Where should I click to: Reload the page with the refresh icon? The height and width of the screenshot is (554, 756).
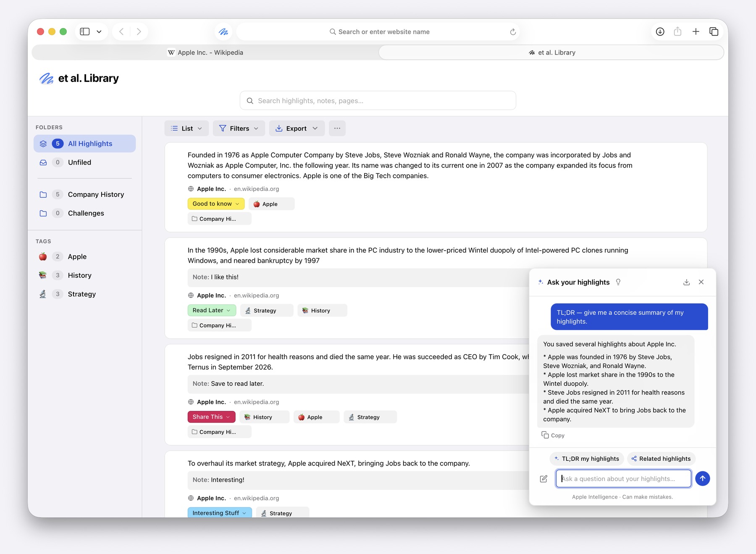(x=513, y=32)
